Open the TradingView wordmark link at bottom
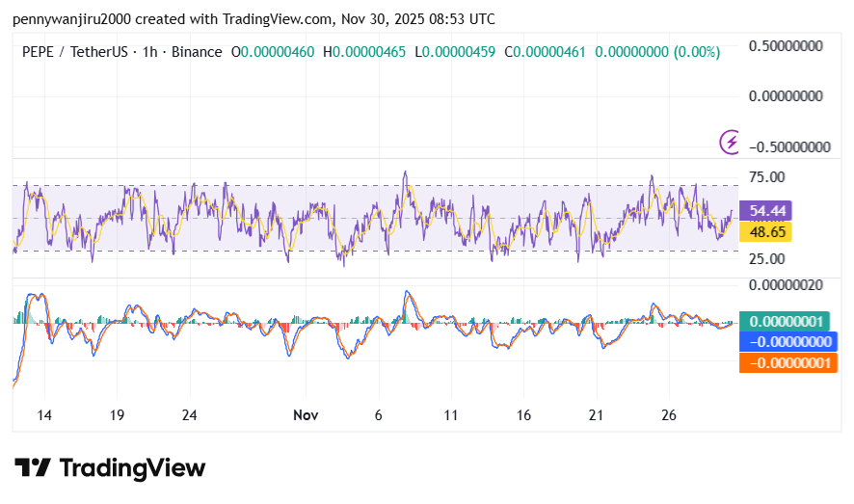This screenshot has width=854, height=504. click(x=132, y=468)
